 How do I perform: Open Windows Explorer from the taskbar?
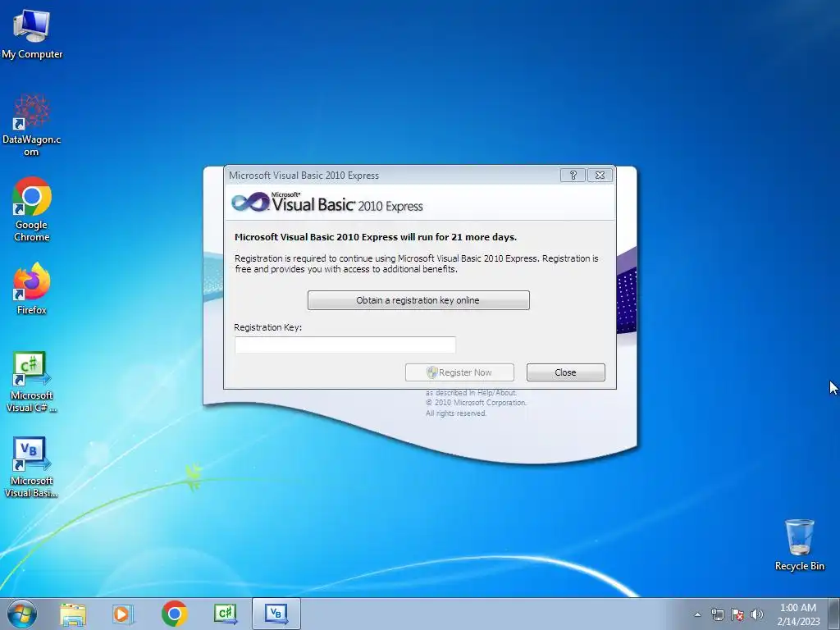73,614
